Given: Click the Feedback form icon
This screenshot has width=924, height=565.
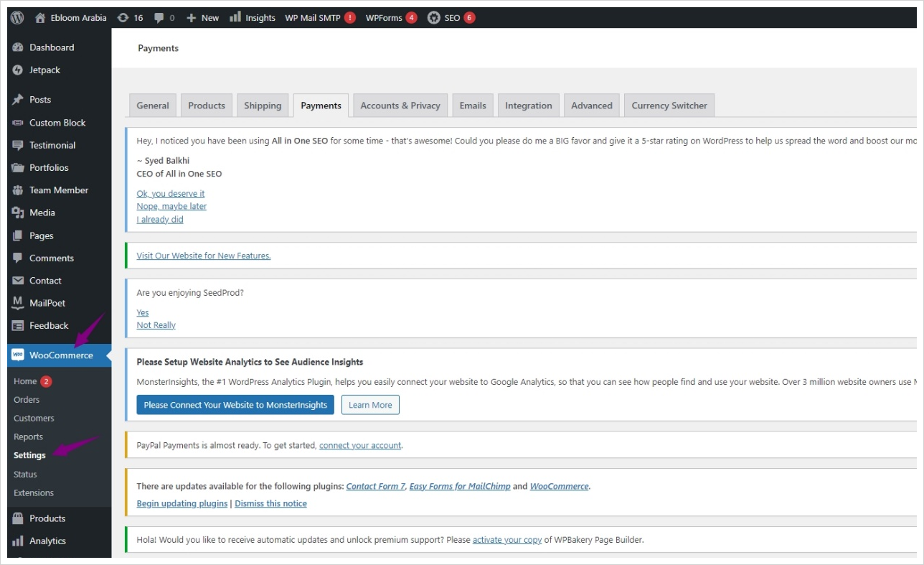Looking at the screenshot, I should [18, 326].
